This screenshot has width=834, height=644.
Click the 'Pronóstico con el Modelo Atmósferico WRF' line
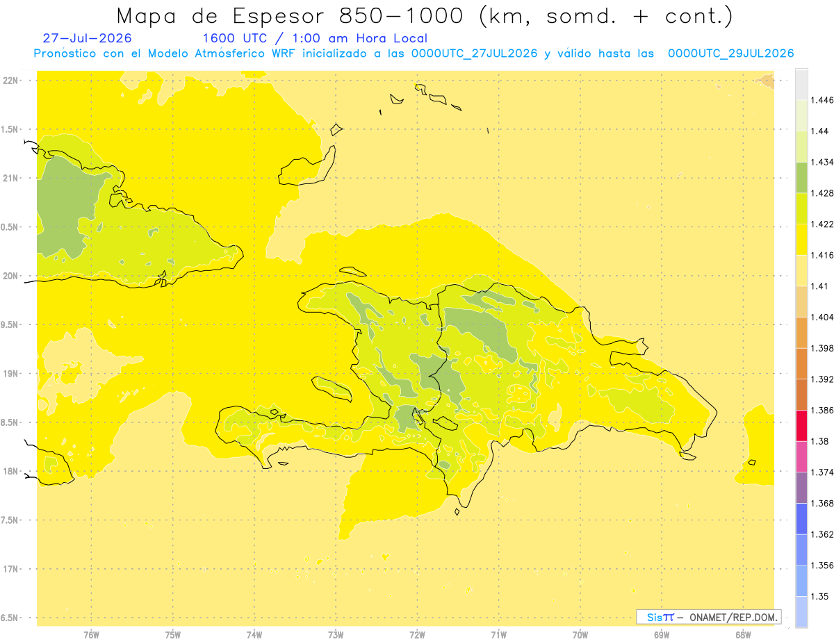167,53
